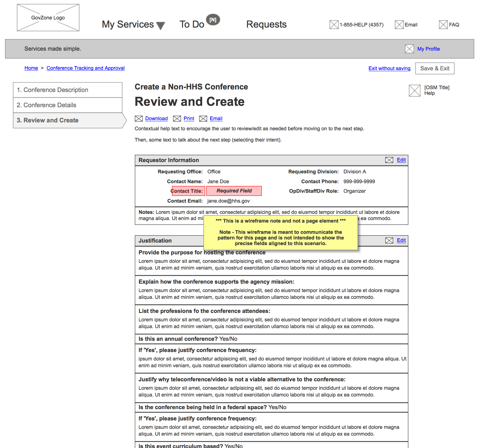
Task: Click the Edit icon in Requestor Information
Action: 389,160
